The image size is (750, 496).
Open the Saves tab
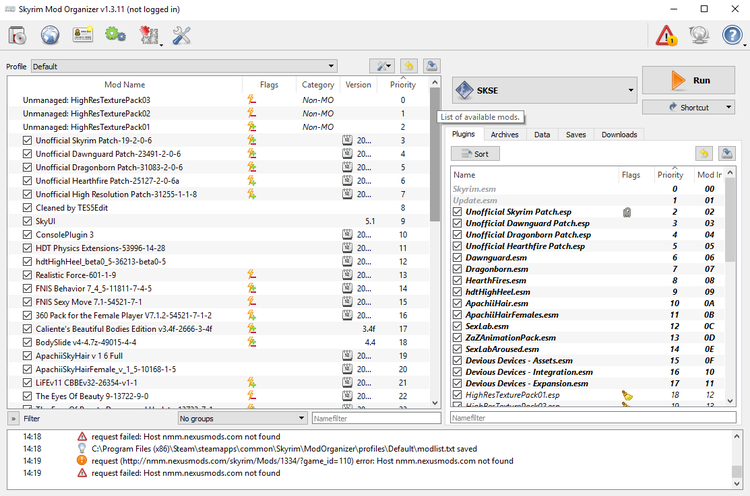pos(576,134)
